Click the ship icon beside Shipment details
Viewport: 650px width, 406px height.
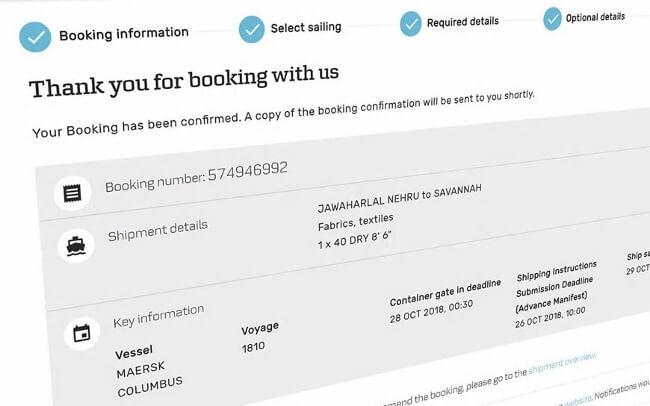point(76,246)
